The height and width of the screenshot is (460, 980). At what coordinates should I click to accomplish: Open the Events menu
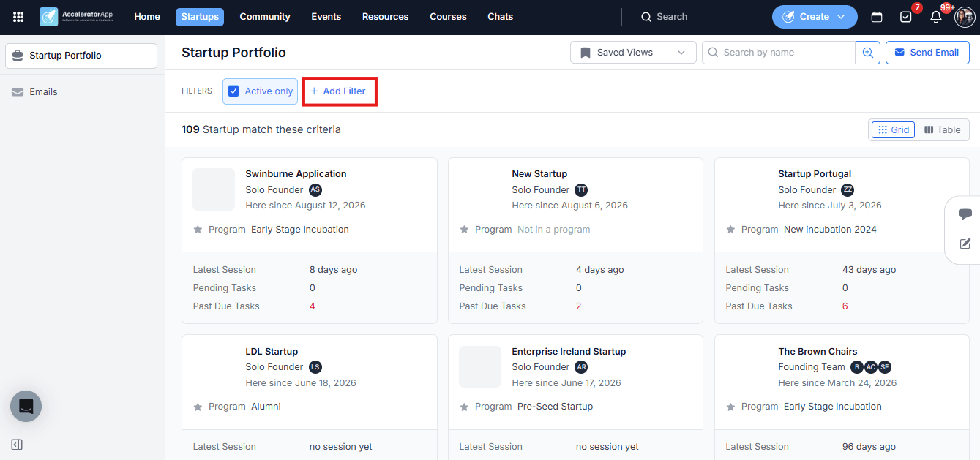click(x=326, y=17)
